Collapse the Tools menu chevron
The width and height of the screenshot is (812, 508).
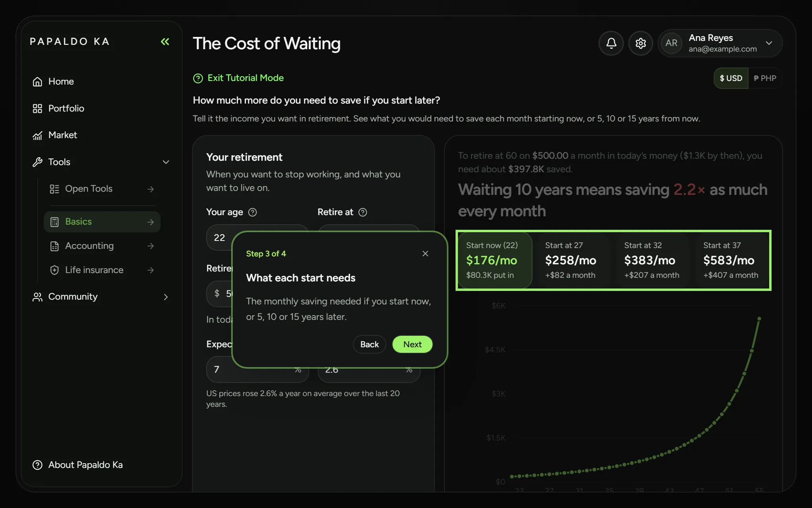click(x=166, y=162)
